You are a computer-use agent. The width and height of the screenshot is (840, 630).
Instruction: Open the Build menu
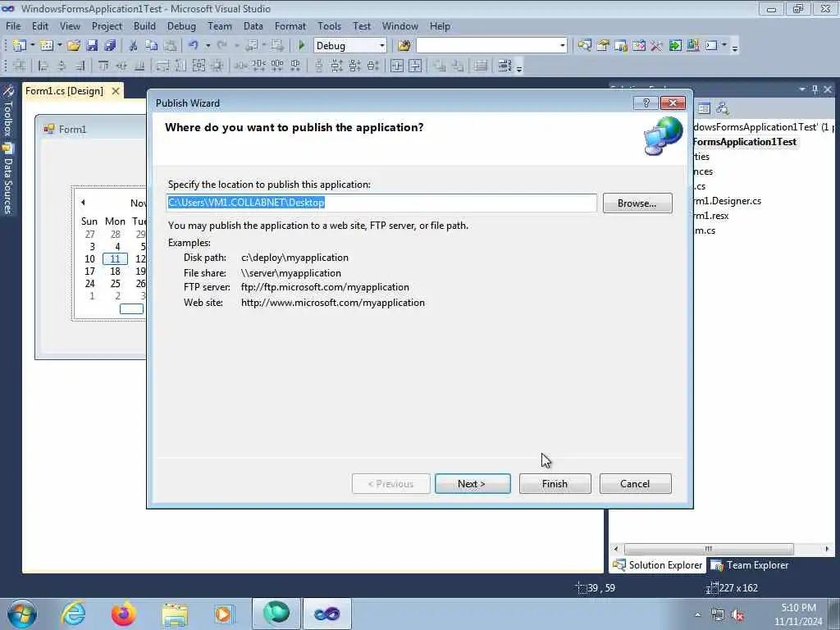(144, 26)
